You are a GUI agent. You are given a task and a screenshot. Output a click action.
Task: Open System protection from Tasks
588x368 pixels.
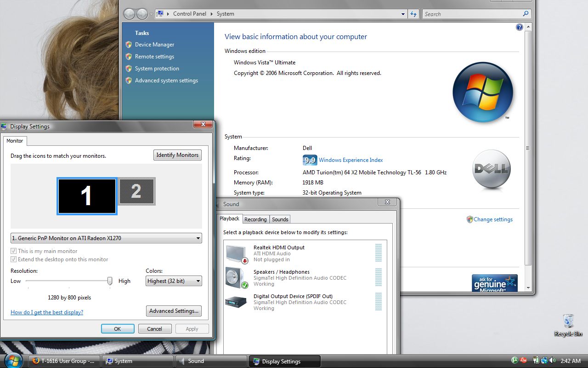(x=157, y=69)
